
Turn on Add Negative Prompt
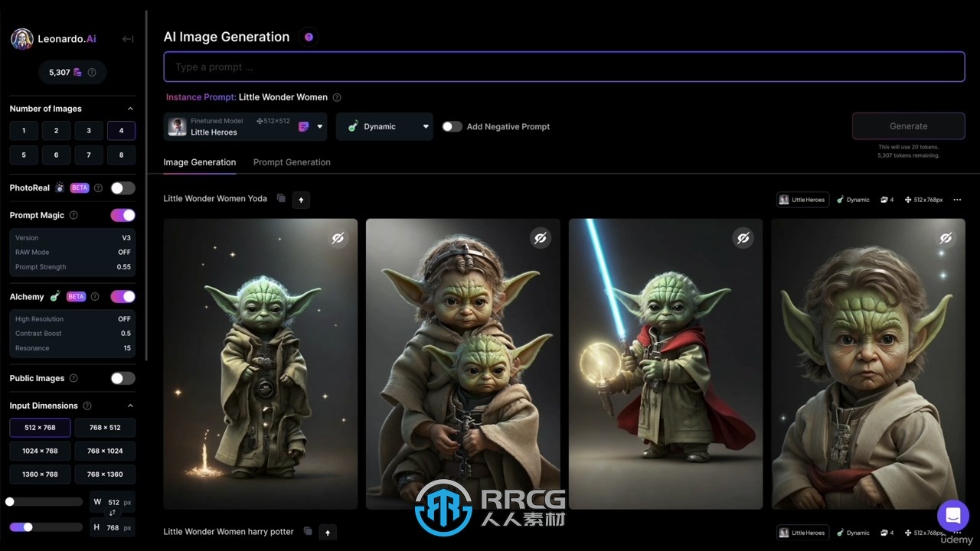click(452, 126)
